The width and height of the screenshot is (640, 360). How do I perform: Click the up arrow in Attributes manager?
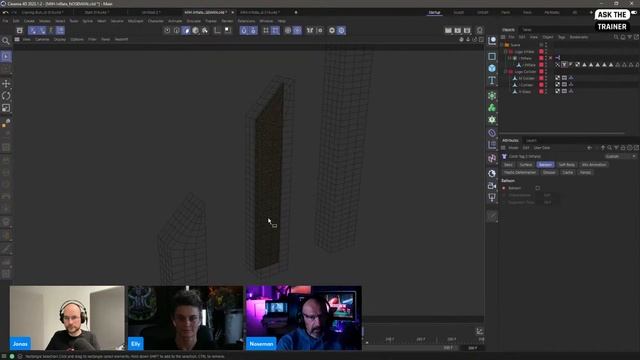click(x=603, y=148)
